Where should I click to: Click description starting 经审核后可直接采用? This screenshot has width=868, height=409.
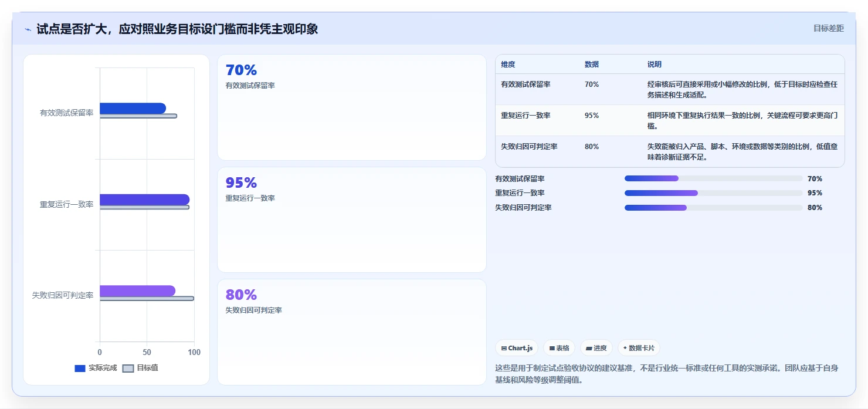click(742, 90)
